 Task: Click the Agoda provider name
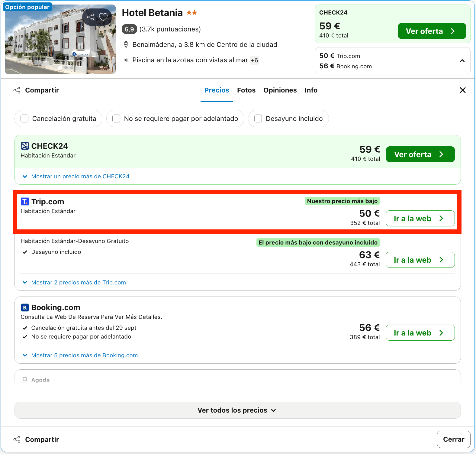[x=40, y=380]
